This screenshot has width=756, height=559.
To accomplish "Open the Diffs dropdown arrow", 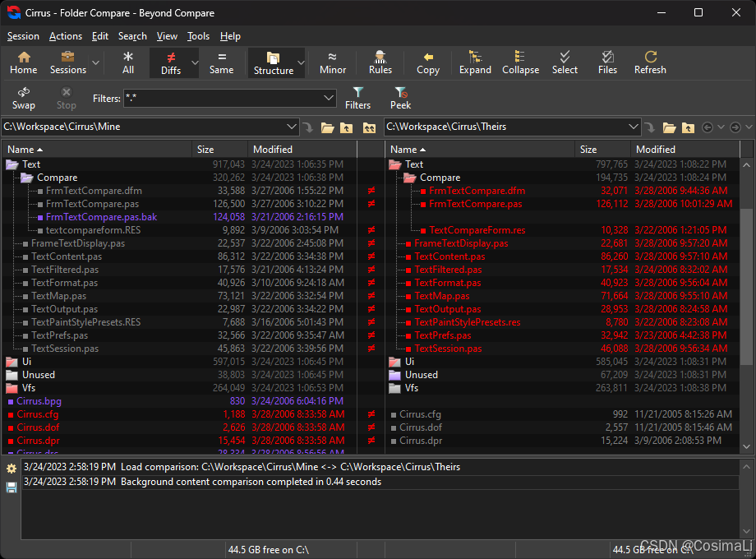I will pyautogui.click(x=195, y=62).
